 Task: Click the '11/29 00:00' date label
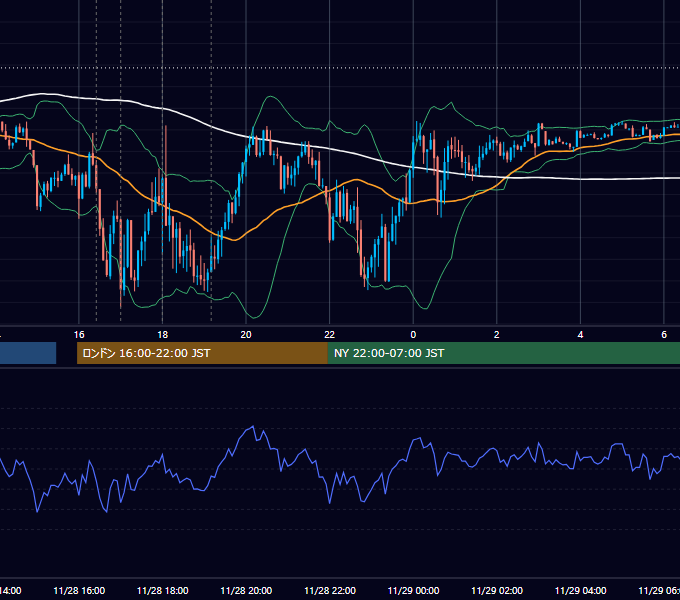click(413, 590)
